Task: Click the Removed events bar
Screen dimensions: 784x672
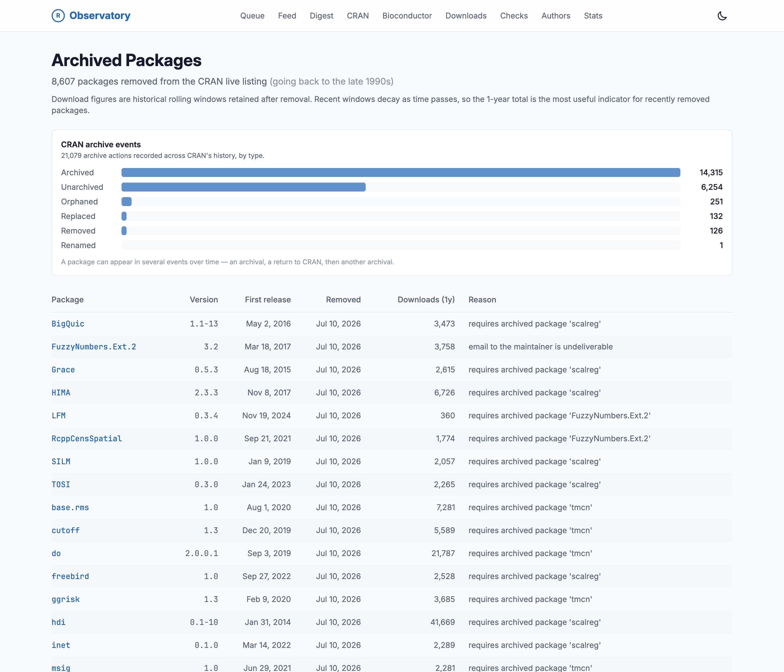Action: click(124, 231)
